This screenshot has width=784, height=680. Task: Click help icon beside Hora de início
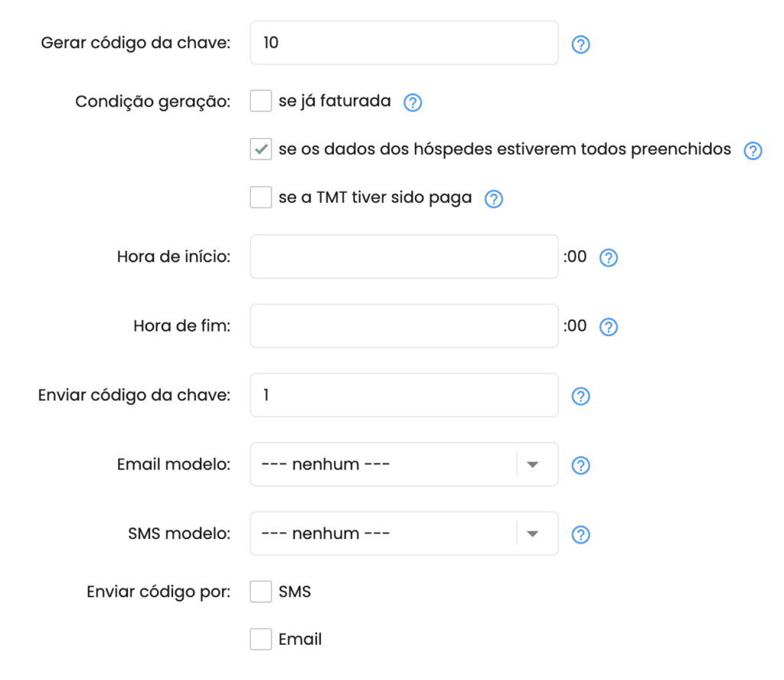click(x=609, y=258)
